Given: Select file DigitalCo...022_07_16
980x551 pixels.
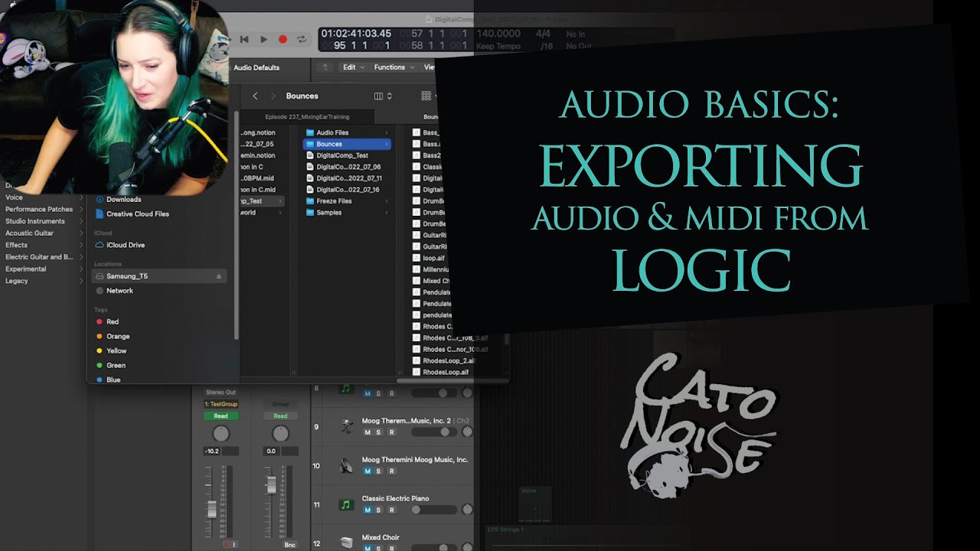Looking at the screenshot, I should [343, 190].
